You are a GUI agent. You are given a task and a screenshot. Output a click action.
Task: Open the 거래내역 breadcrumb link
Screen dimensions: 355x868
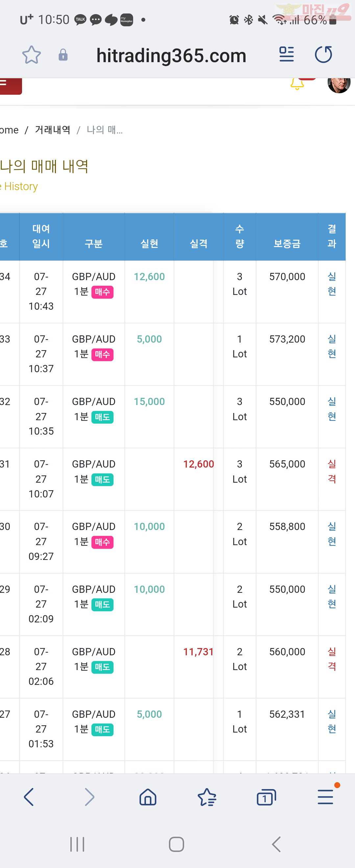53,130
